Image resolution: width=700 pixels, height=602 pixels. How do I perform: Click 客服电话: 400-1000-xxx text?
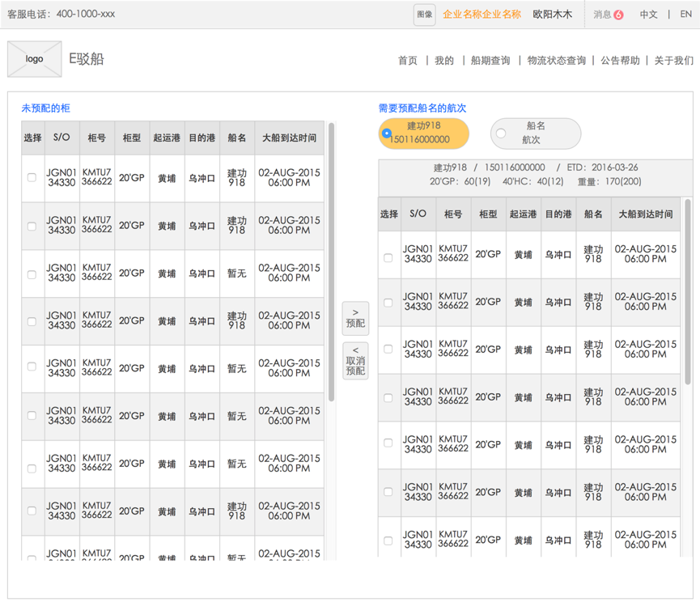[62, 15]
